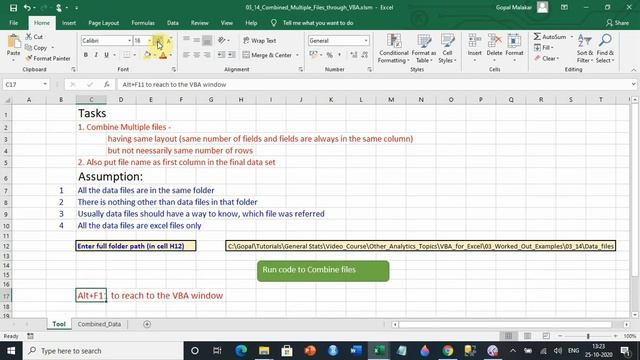
Task: Open Conditional Formatting menu
Action: pos(393,49)
